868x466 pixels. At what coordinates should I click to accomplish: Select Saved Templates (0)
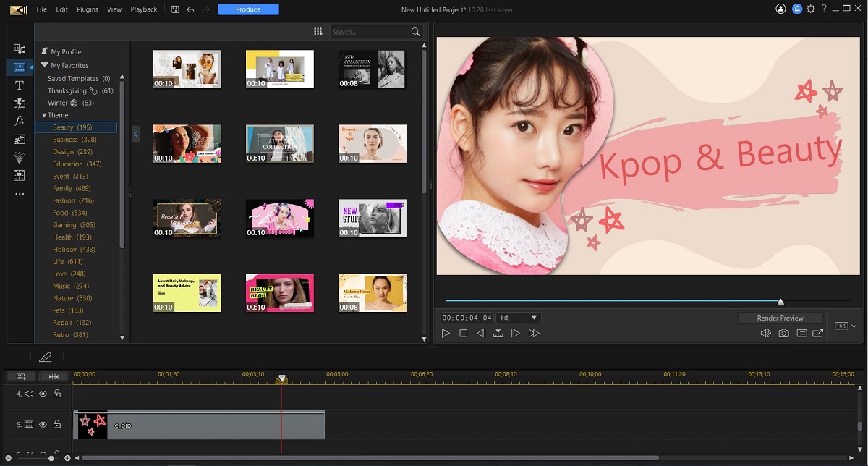(x=79, y=78)
